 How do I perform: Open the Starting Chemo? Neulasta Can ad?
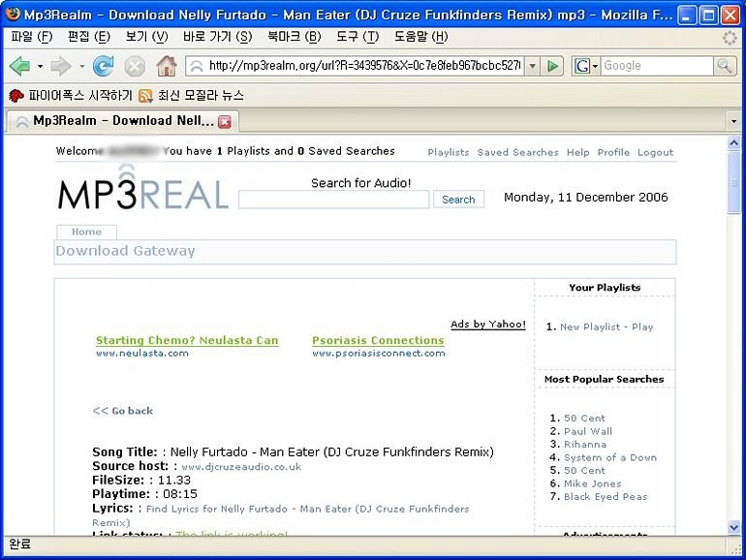click(187, 340)
